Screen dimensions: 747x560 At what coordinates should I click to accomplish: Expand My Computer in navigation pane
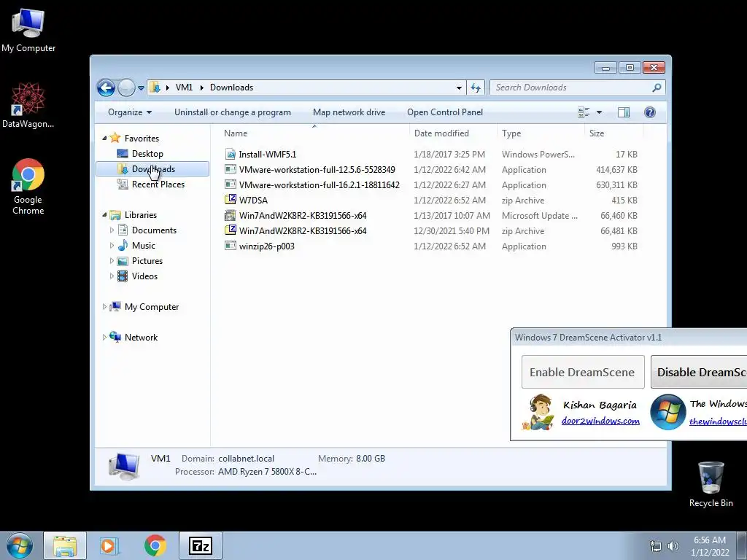pyautogui.click(x=105, y=307)
